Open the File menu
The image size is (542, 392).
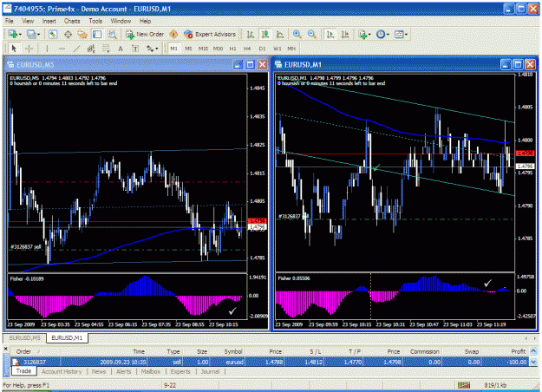10,21
